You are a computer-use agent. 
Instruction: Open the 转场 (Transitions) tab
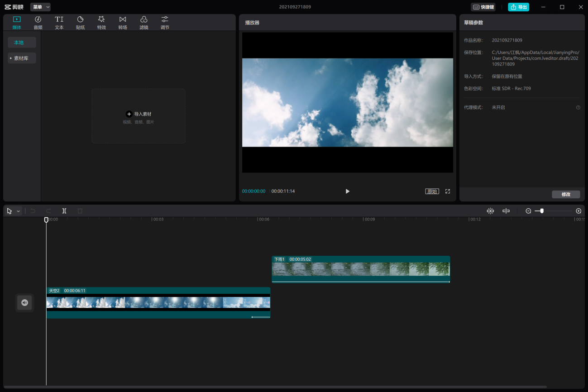click(123, 23)
